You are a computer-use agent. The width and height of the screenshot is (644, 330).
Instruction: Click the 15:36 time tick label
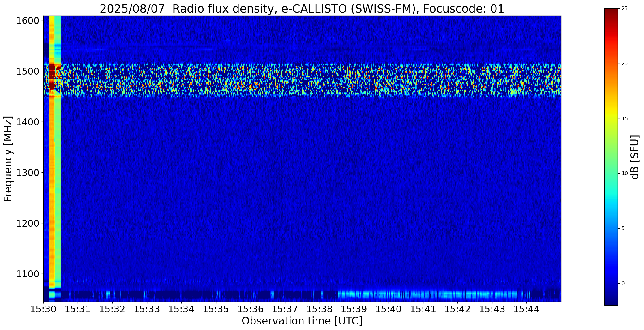(x=251, y=309)
